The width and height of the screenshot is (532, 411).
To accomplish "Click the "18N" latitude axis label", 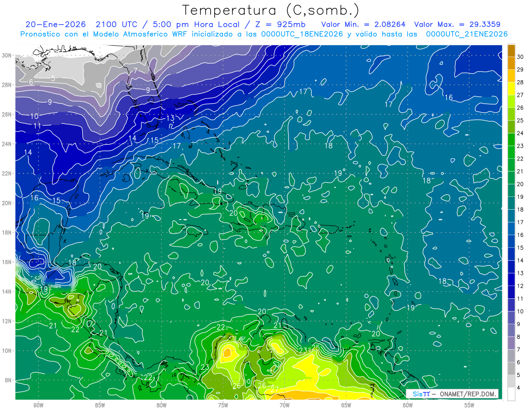I will point(6,232).
